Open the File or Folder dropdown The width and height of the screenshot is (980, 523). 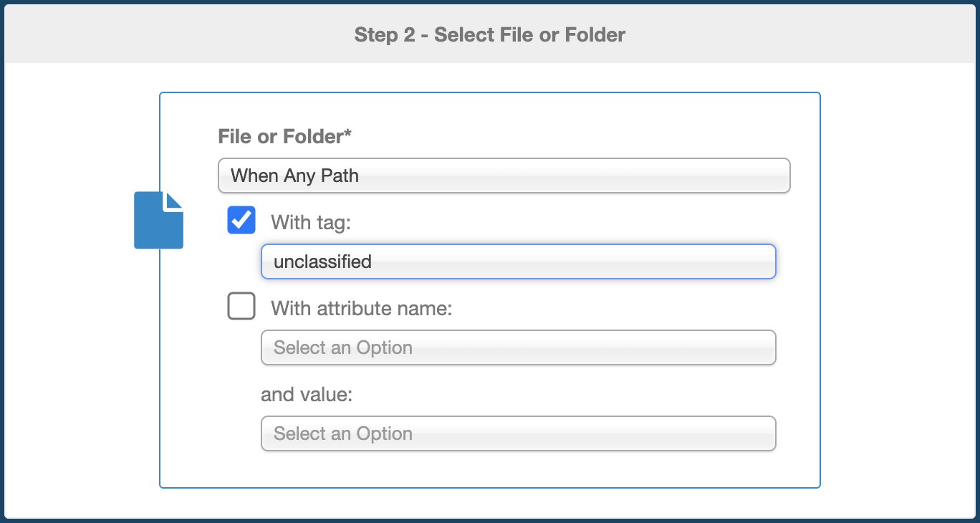[x=504, y=176]
